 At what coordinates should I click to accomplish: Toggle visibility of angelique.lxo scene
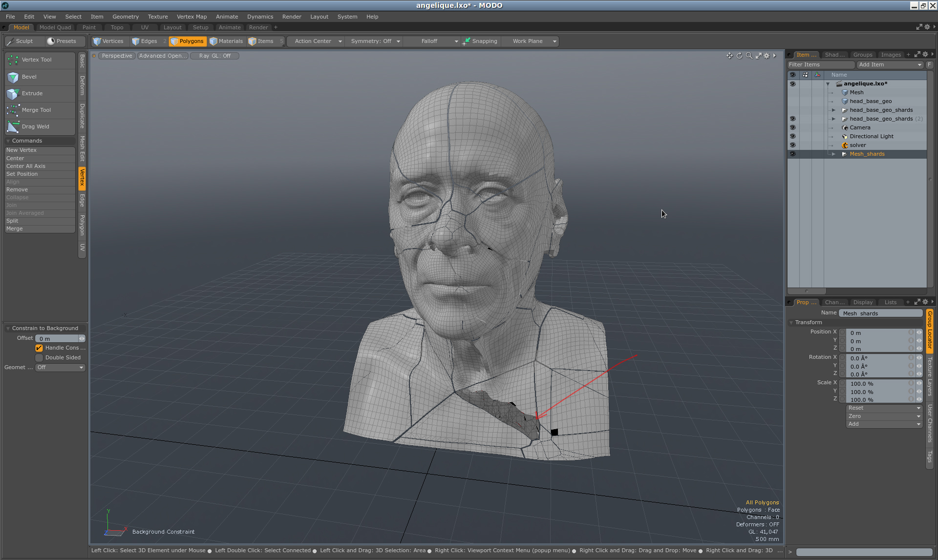click(792, 84)
